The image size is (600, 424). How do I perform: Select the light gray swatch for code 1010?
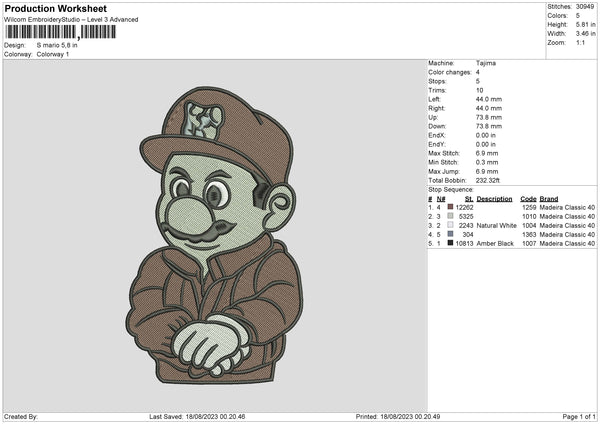(451, 216)
